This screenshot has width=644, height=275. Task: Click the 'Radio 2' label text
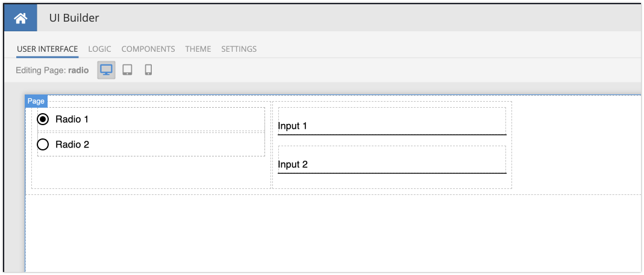click(72, 144)
